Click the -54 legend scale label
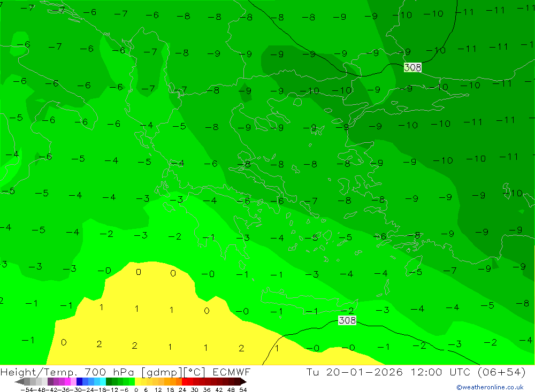Screen dimensions: 535x392 coord(27,390)
